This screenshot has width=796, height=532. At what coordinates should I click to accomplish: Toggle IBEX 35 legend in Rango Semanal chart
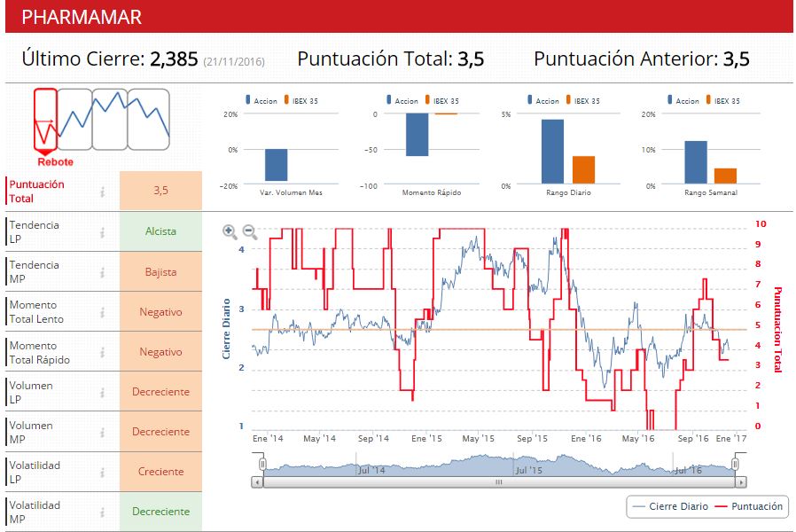[x=722, y=100]
